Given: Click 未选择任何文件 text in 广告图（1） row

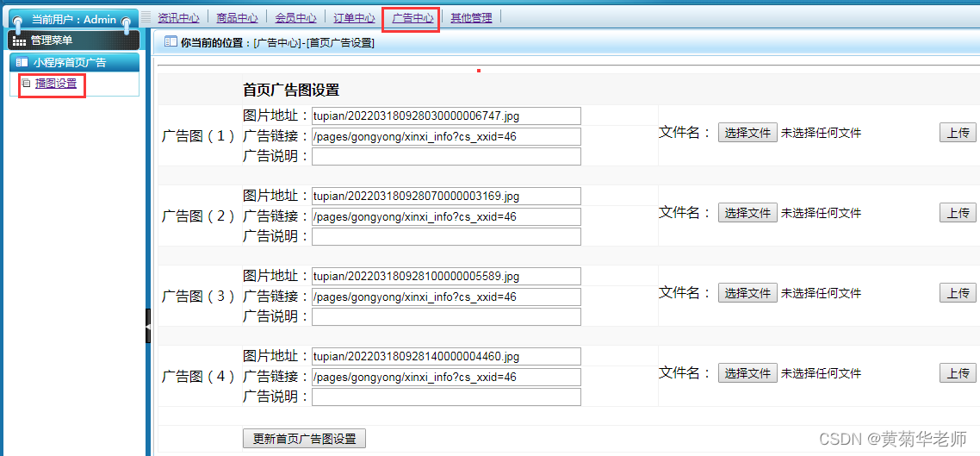Looking at the screenshot, I should point(822,133).
